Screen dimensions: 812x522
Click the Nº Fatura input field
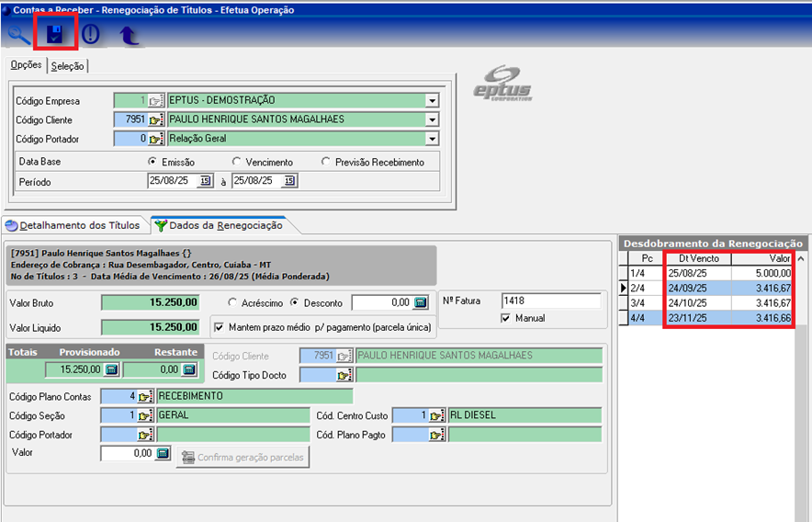tap(550, 301)
